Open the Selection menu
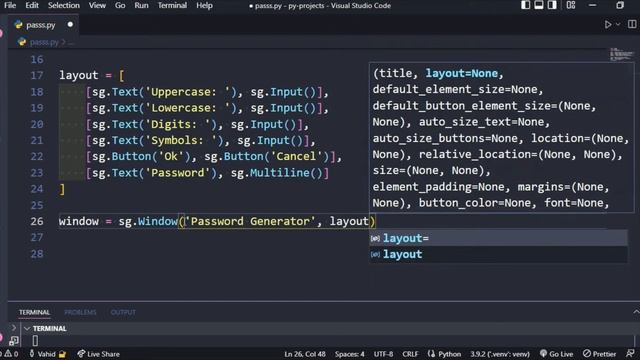640x360 pixels. (x=64, y=6)
